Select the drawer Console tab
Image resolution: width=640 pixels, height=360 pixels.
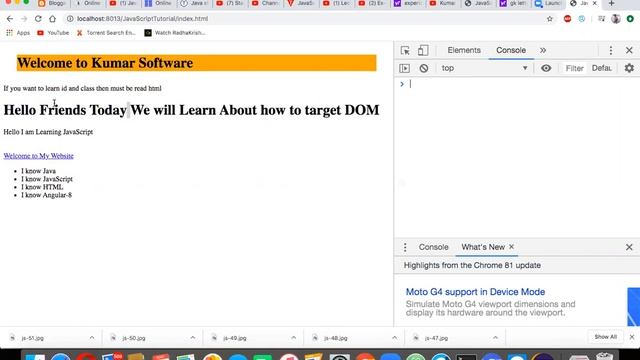click(x=433, y=247)
